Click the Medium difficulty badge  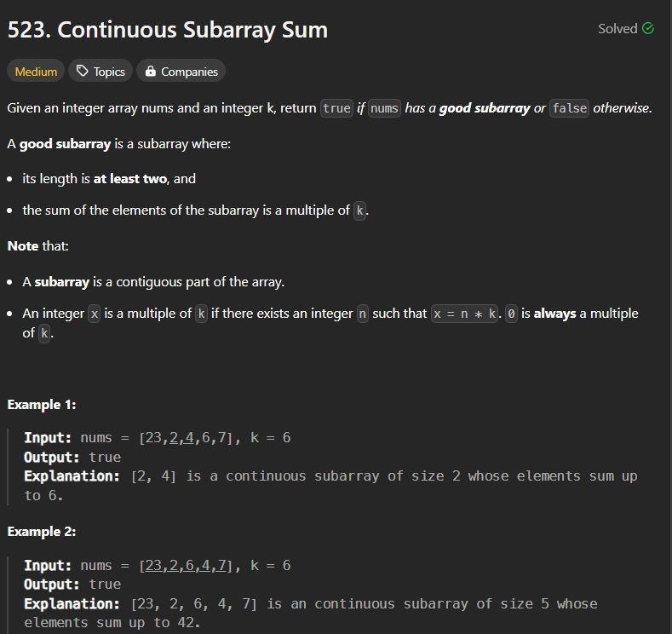click(x=36, y=72)
